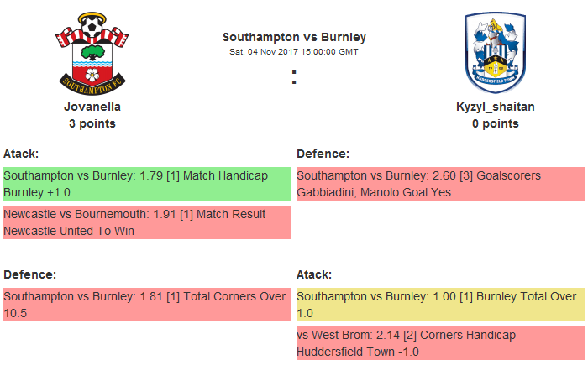This screenshot has width=588, height=386.
Task: Click the Sat, 04 Nov 2017 match date
Action: [294, 51]
